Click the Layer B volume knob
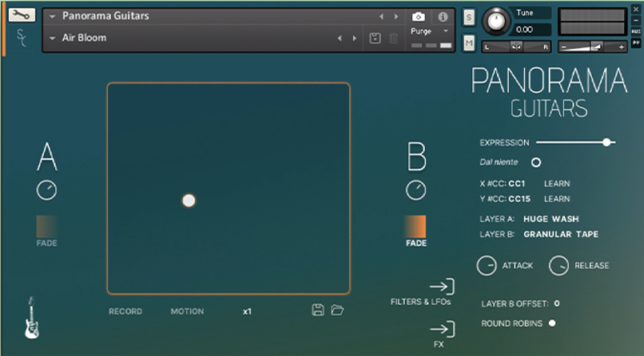644x356 pixels. pos(416,190)
